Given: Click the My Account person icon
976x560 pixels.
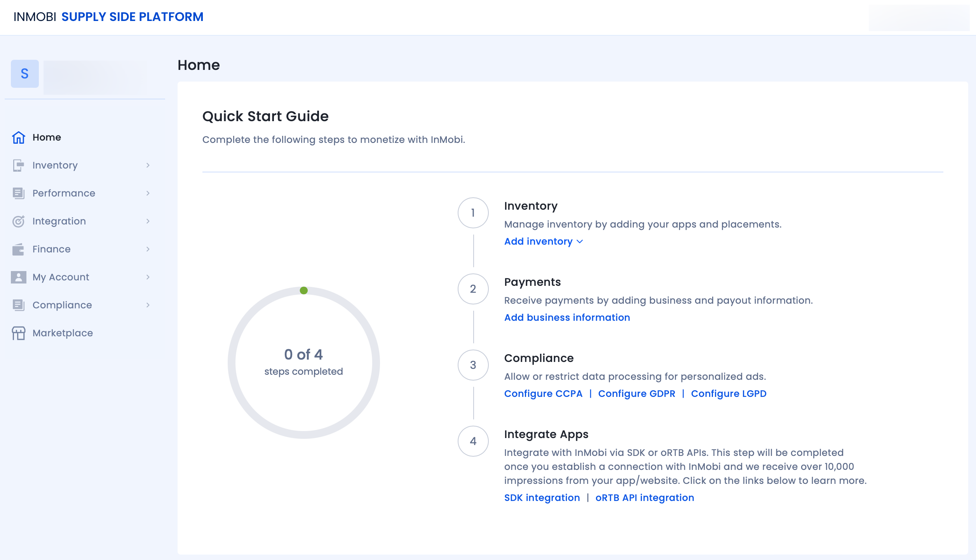Looking at the screenshot, I should pos(18,277).
